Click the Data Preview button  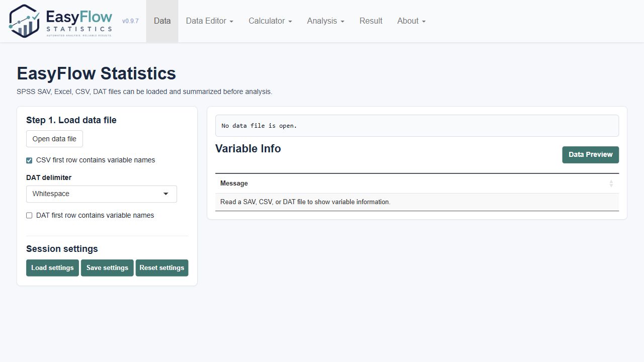pos(590,155)
